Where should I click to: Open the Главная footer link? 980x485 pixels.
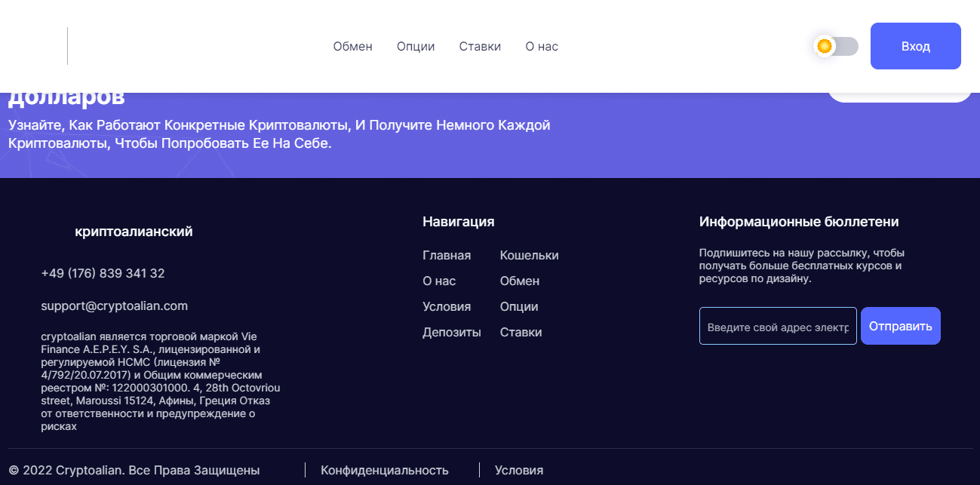pos(446,255)
